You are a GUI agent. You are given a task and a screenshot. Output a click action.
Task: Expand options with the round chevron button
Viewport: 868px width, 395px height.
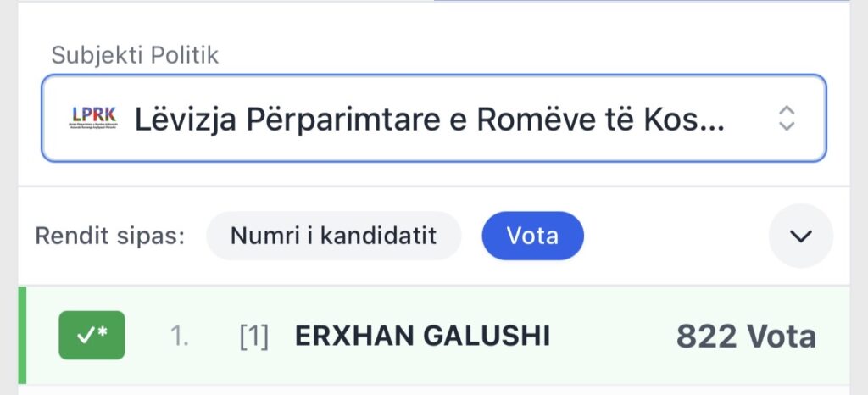click(x=800, y=236)
